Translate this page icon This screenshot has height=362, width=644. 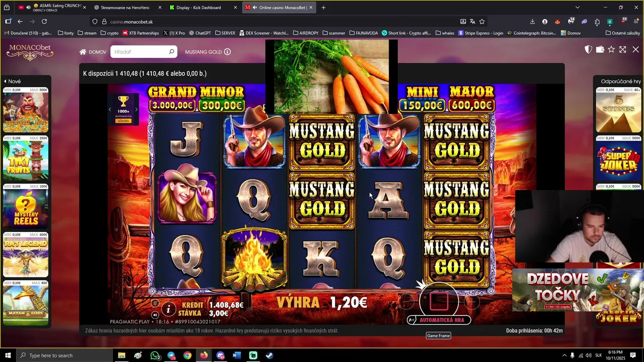[x=472, y=22]
